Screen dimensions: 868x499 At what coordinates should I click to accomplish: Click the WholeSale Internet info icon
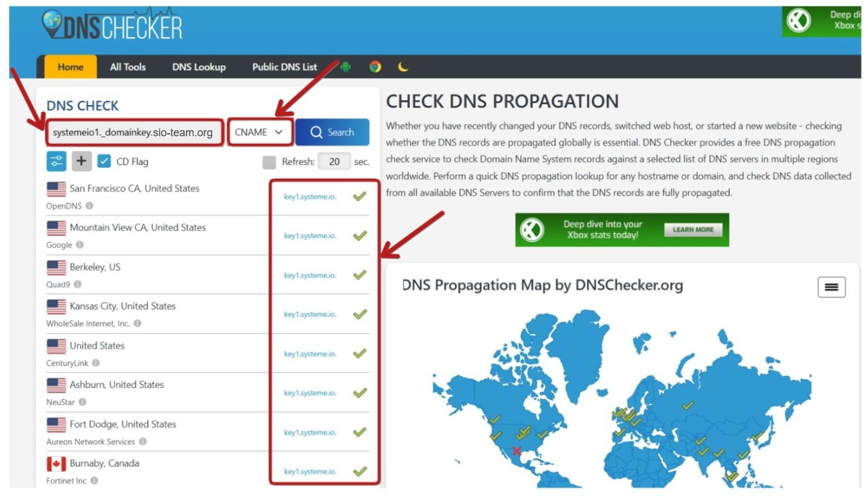coord(137,323)
